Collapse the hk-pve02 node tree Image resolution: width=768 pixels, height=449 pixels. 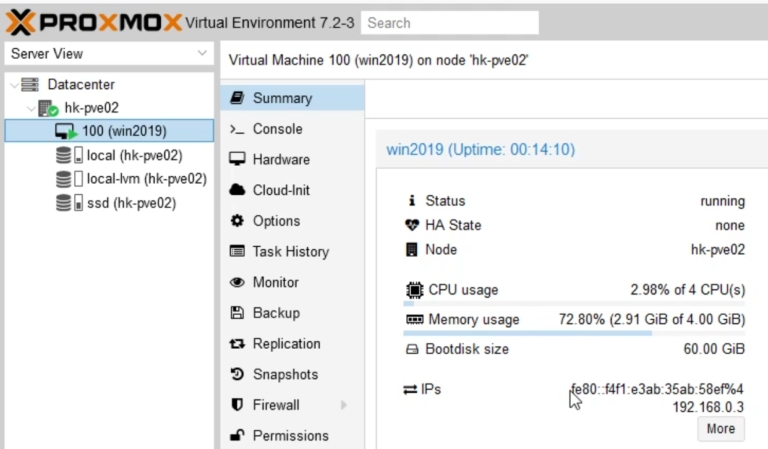coord(30,108)
